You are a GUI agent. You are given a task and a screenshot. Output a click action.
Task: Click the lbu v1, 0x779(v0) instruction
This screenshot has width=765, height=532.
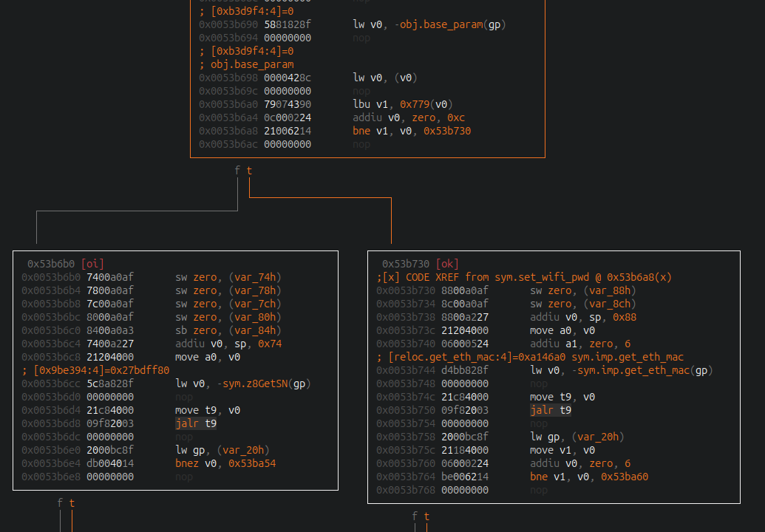[403, 104]
